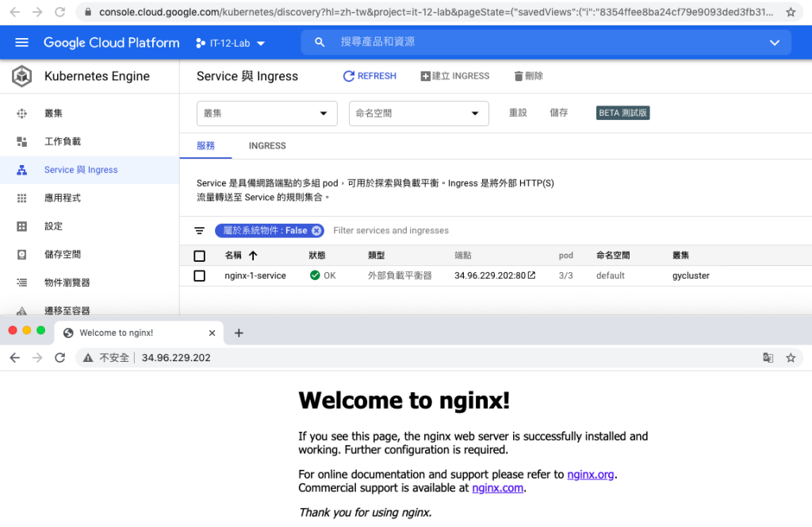
Task: Click the Service 與 Ingress sidebar icon
Action: (21, 170)
